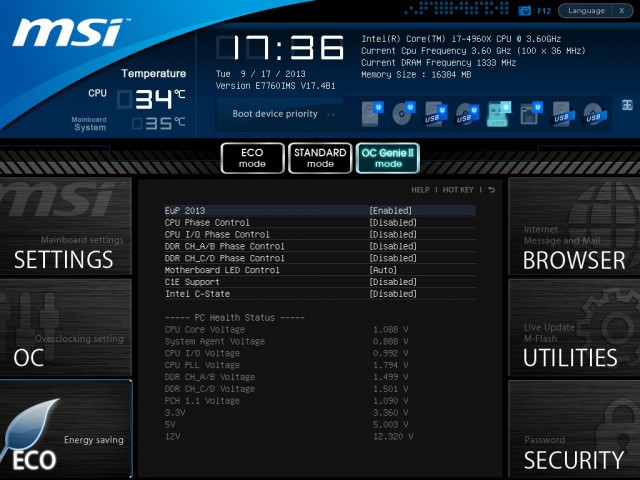Viewport: 640px width, 480px height.
Task: Click the date Tue 9 / 17 / 2013
Action: point(260,74)
